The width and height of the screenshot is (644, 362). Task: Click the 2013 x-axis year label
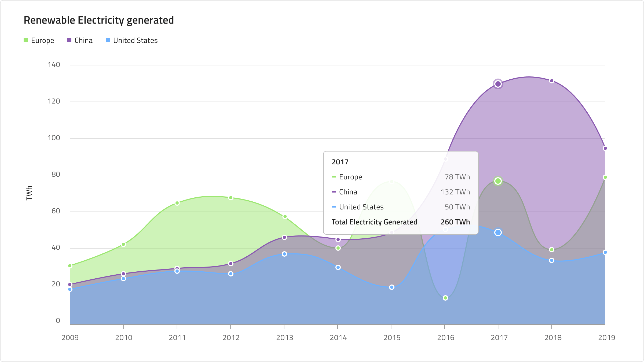284,338
